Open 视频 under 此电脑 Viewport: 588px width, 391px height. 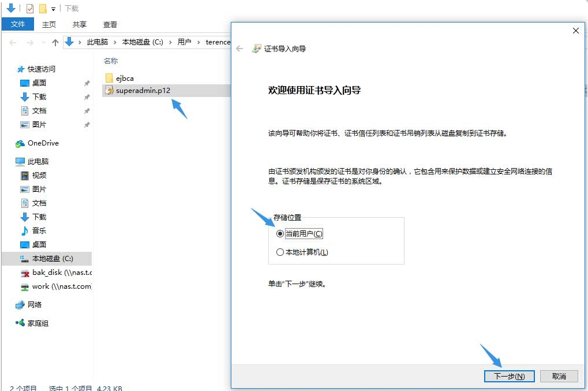pyautogui.click(x=33, y=175)
